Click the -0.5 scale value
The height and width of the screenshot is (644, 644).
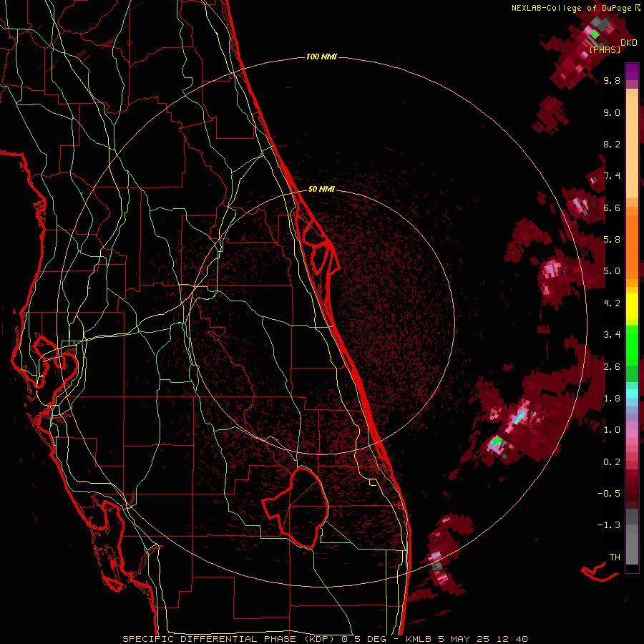click(x=609, y=494)
